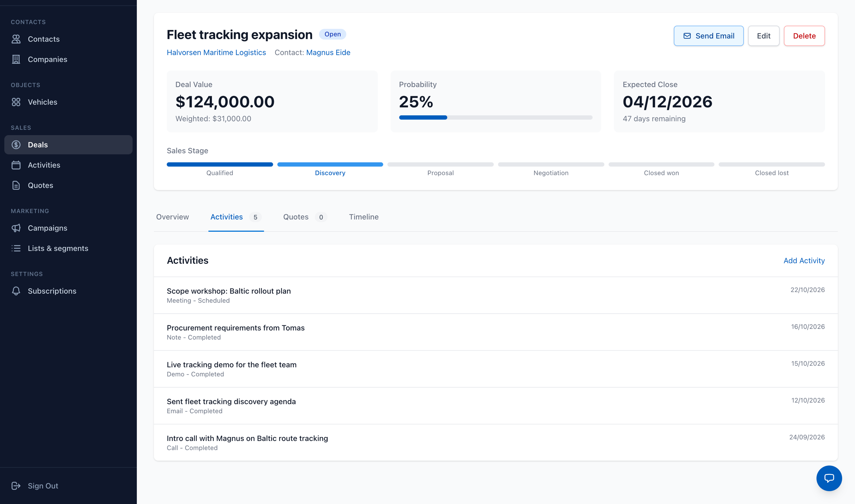Image resolution: width=855 pixels, height=504 pixels.
Task: Select the Activities tab with count 5
Action: pyautogui.click(x=236, y=217)
